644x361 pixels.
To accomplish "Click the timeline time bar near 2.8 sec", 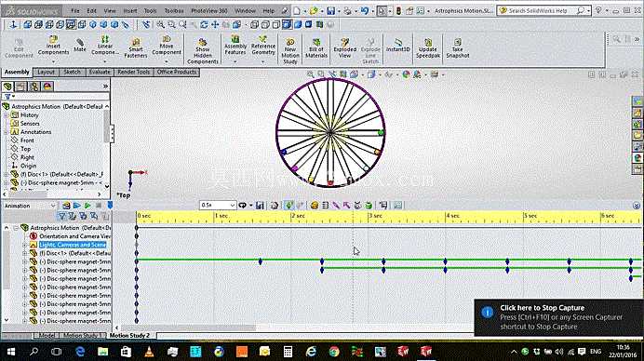I will click(x=353, y=217).
